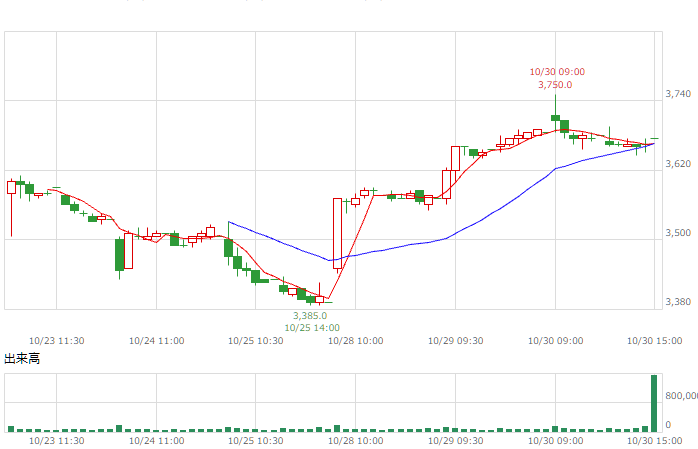Click the tall red candlestick at 10/28 open

coord(337,234)
